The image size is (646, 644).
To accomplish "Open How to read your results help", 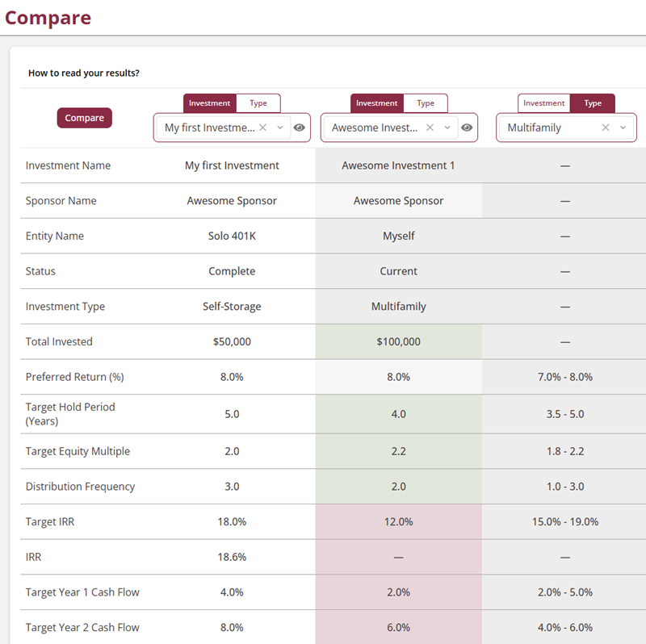I will [84, 73].
